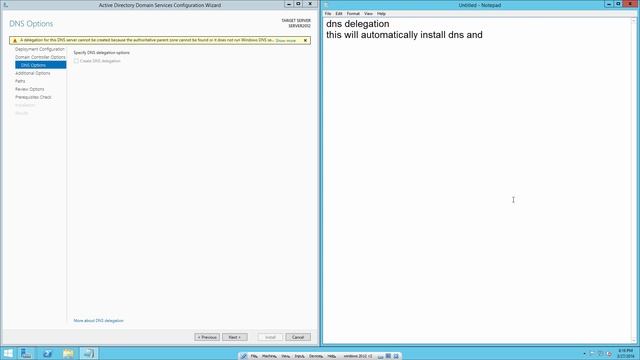
Task: Click the pin icon on the VM toolbar
Action: coord(244,356)
